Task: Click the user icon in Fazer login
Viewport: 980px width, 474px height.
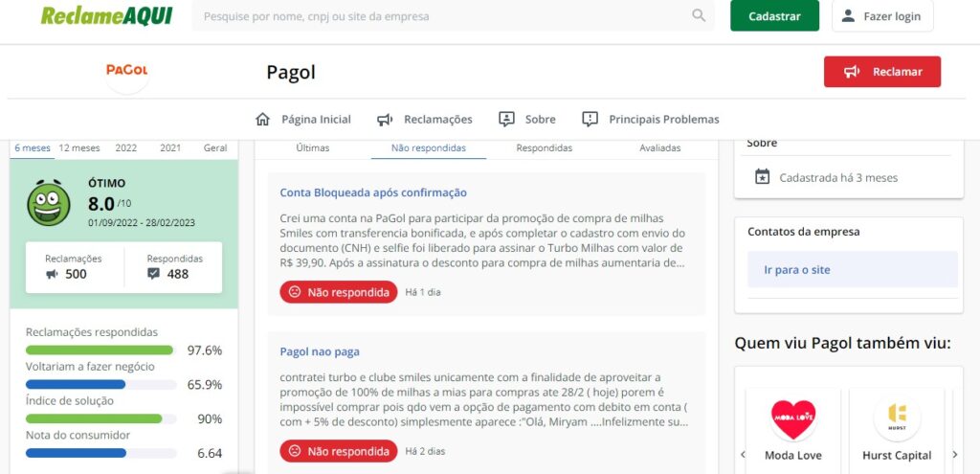Action: click(848, 15)
